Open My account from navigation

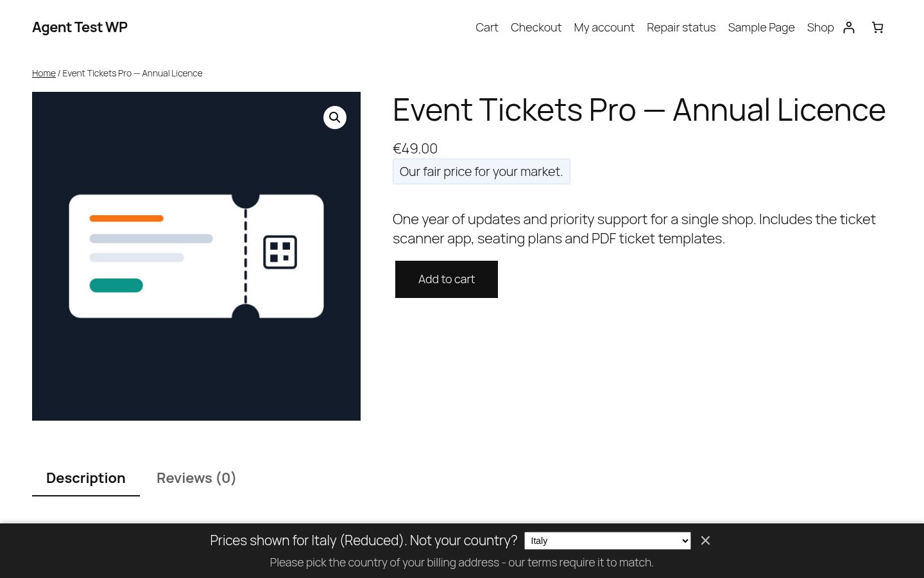click(604, 28)
